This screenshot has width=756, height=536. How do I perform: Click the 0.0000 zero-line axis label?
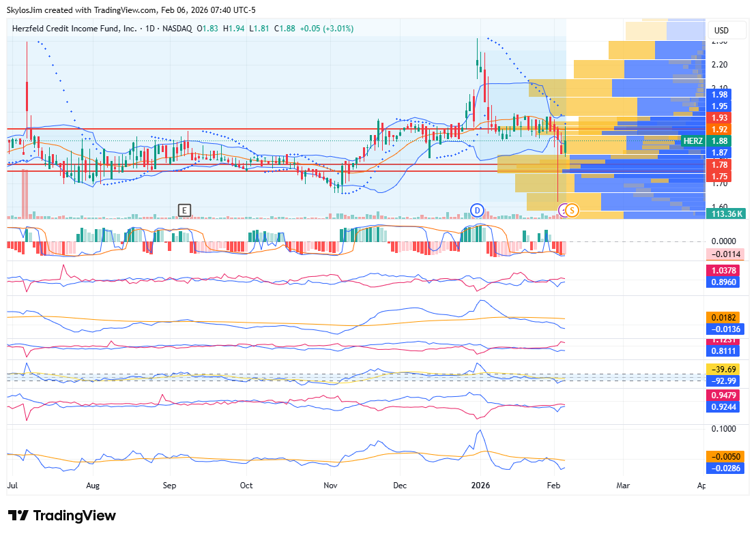[x=724, y=241]
